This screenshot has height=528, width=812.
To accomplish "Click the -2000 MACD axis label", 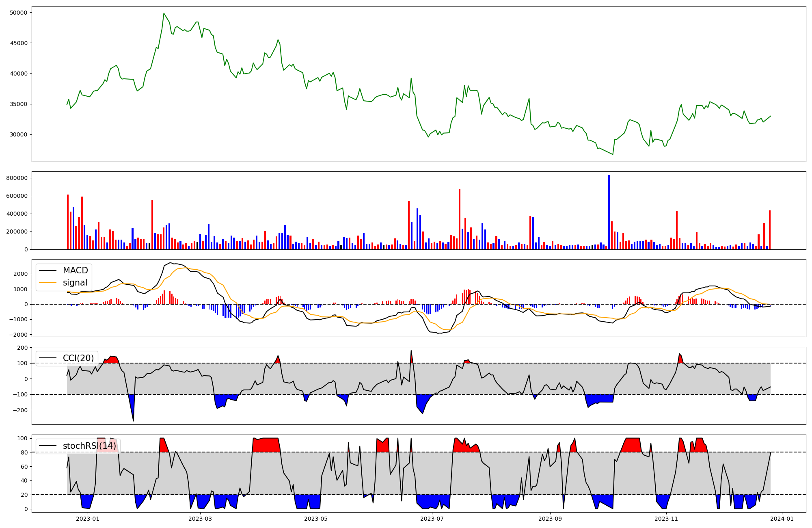I will click(19, 335).
